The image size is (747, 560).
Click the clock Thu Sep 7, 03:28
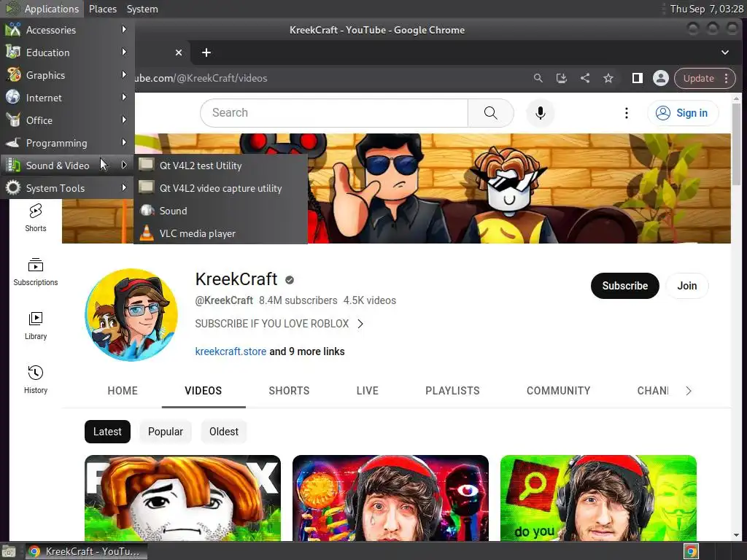(x=706, y=9)
